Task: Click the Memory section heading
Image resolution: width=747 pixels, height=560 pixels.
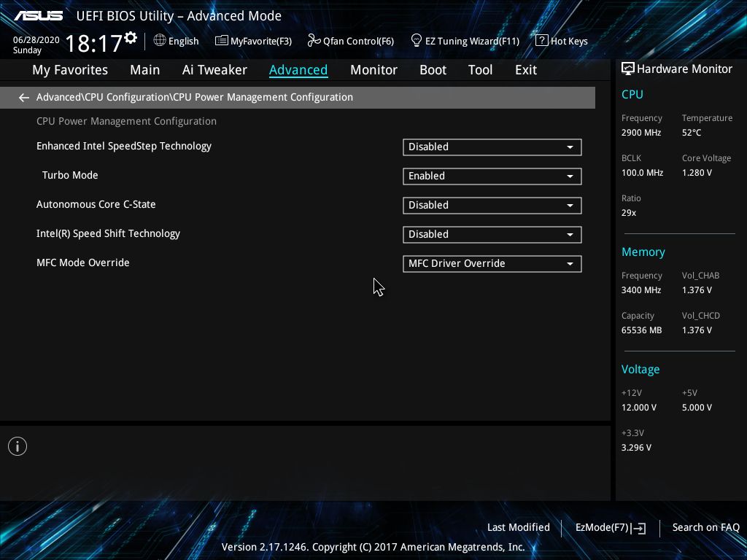Action: (x=643, y=252)
